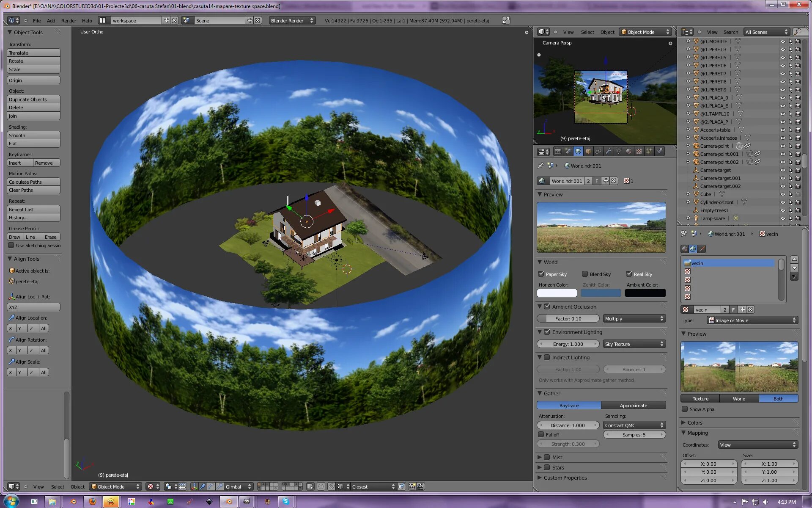
Task: Toggle the Ambient Occlusion checkbox
Action: coord(547,306)
